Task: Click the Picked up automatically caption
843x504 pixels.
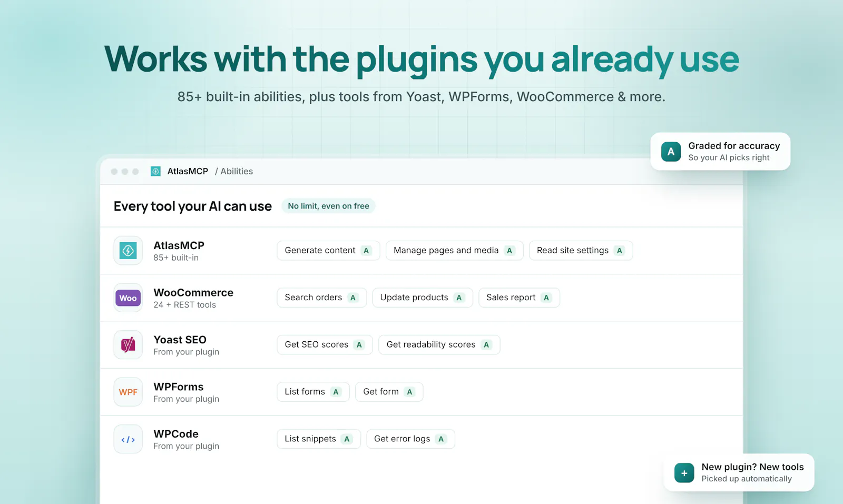Action: click(747, 479)
